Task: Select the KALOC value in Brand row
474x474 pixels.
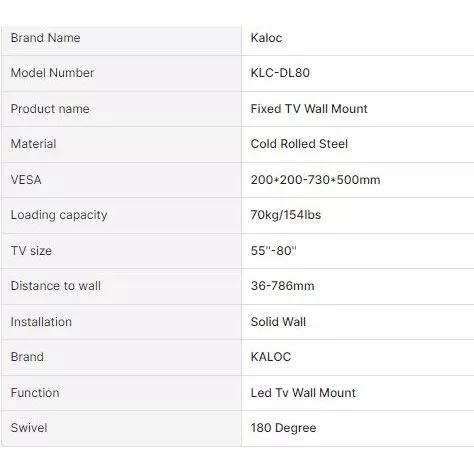Action: (271, 357)
